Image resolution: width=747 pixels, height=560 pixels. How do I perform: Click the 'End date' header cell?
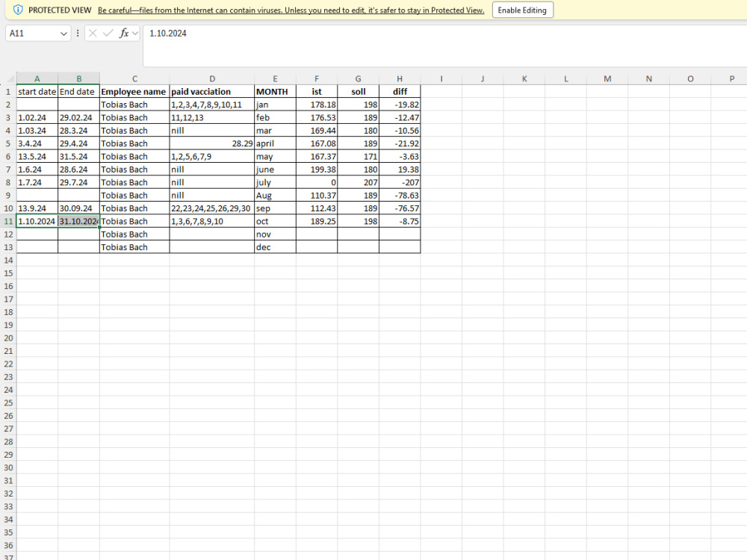pyautogui.click(x=78, y=91)
